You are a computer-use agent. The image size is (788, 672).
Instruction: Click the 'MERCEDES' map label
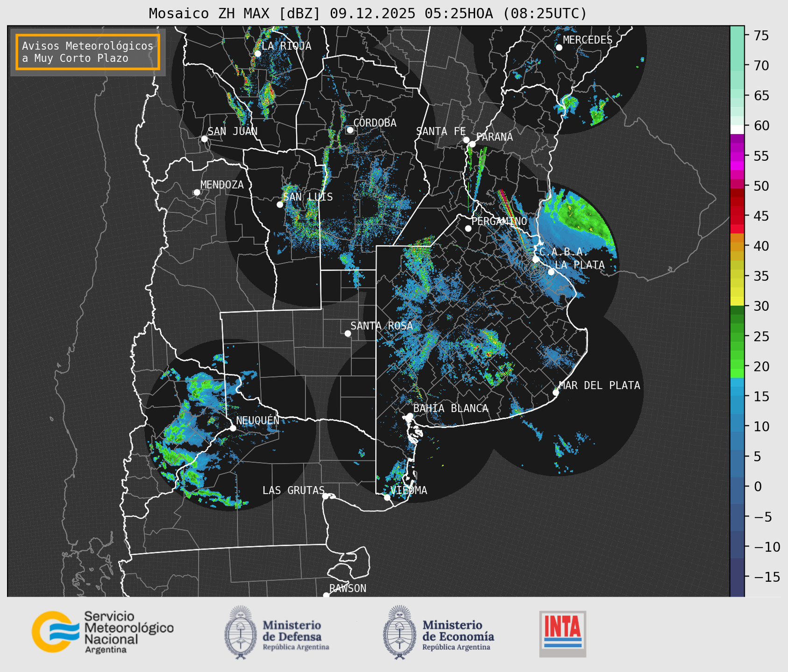588,40
